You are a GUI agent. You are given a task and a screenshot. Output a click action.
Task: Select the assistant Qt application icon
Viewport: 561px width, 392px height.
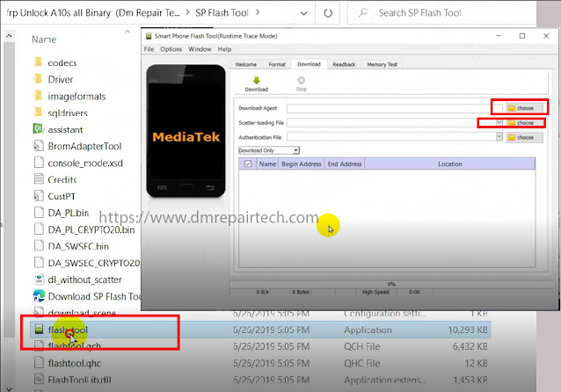tap(39, 128)
